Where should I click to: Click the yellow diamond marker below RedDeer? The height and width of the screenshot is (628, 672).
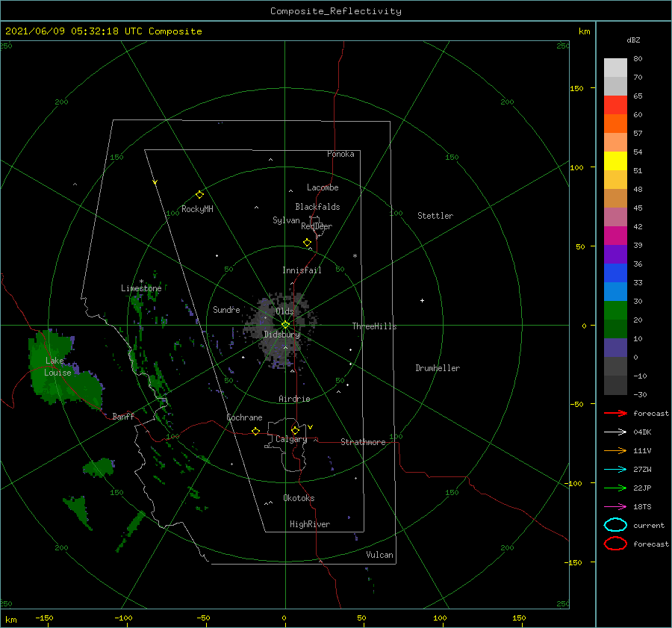point(307,243)
